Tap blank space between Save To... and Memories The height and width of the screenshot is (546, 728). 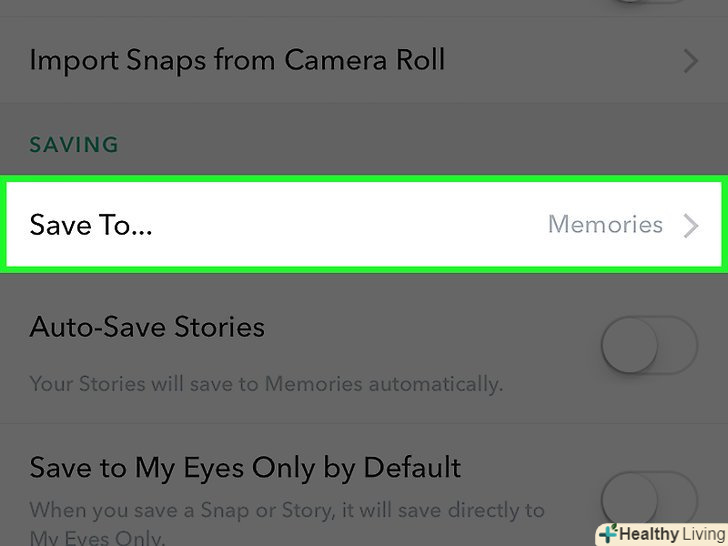[x=350, y=225]
